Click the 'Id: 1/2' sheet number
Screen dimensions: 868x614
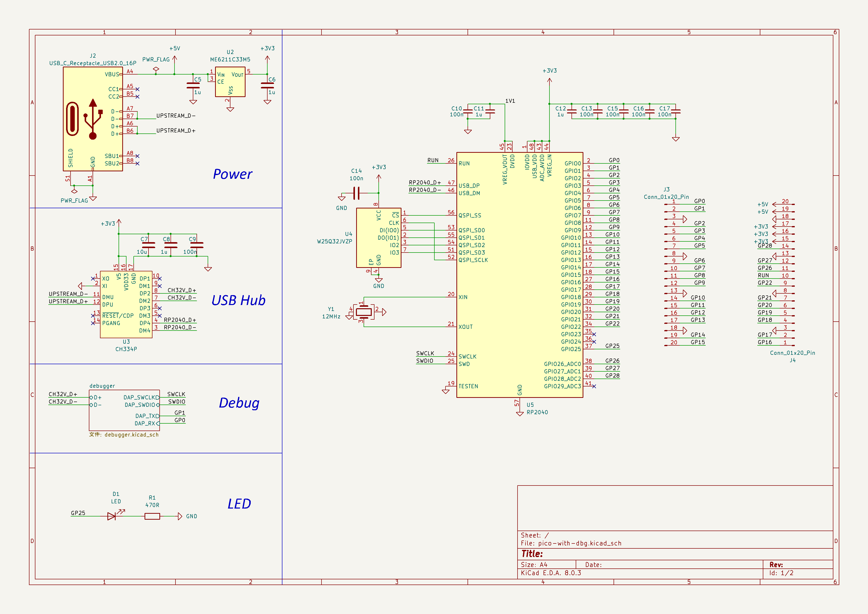pos(781,573)
